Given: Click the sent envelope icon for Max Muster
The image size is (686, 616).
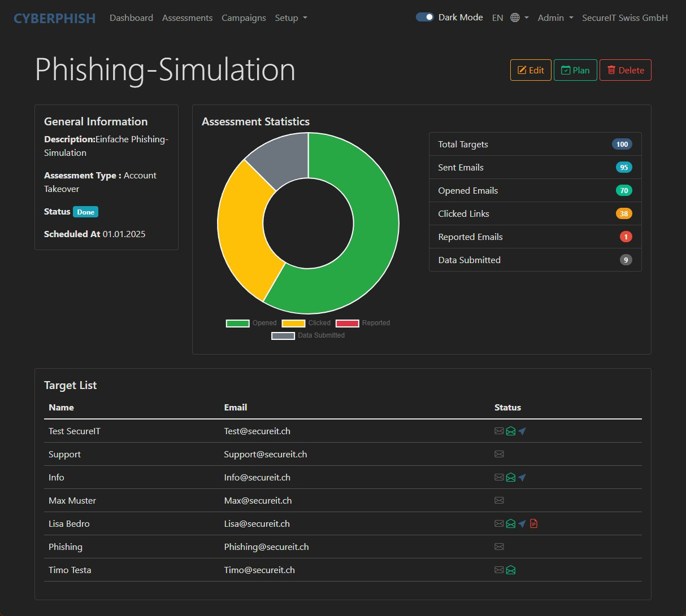Looking at the screenshot, I should tap(499, 501).
